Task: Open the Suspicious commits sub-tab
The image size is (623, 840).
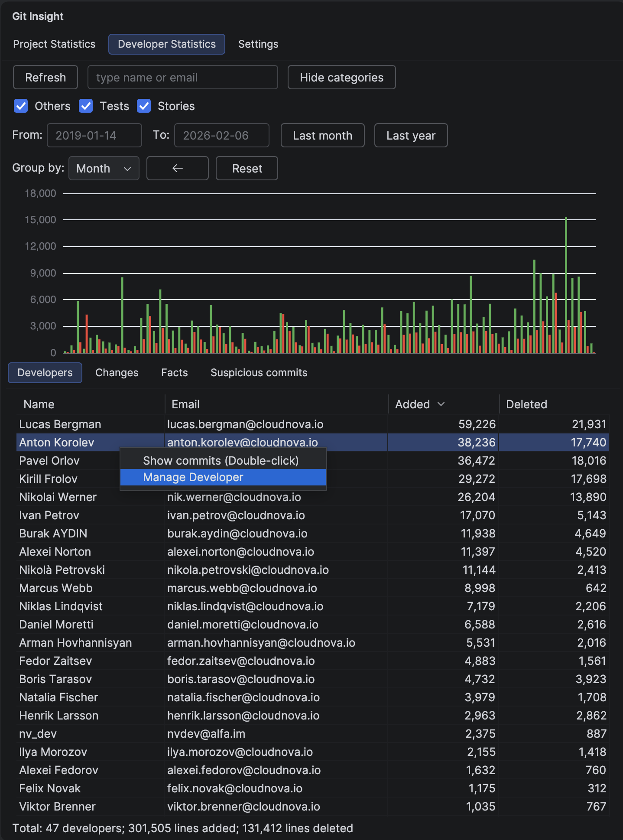Action: click(259, 373)
